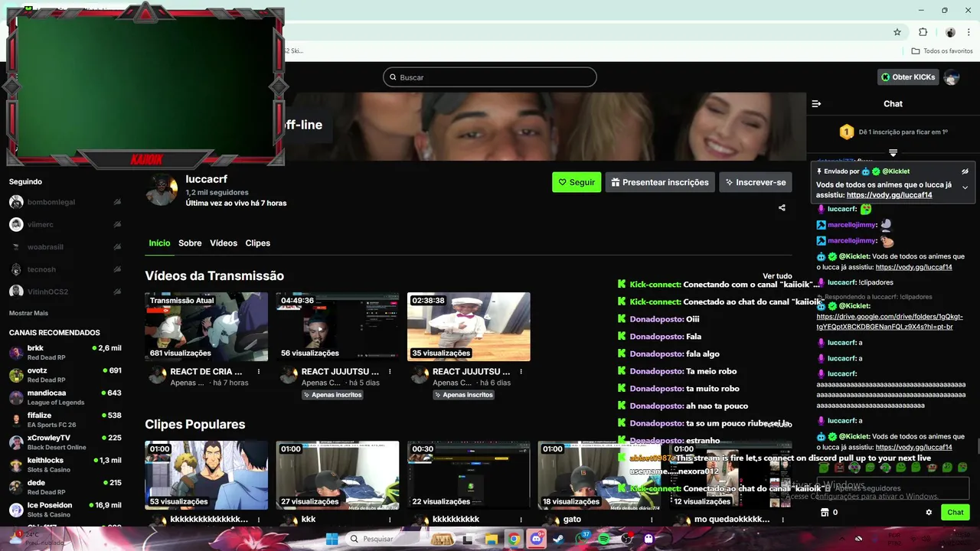Collapse the chat panel with the arrow icon

816,103
